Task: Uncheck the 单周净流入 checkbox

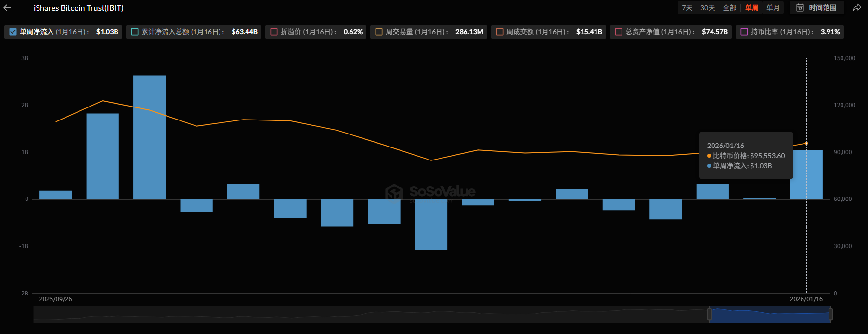Action: coord(13,32)
